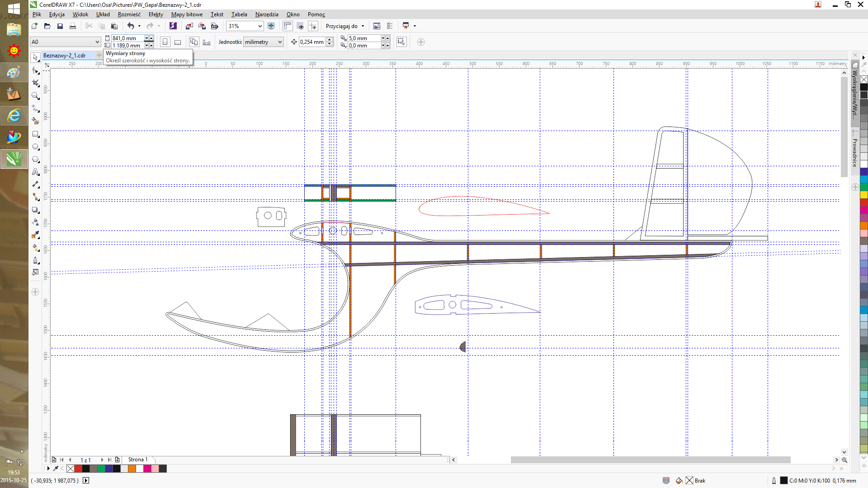Click the Print icon
This screenshot has height=488, width=868.
click(73, 26)
